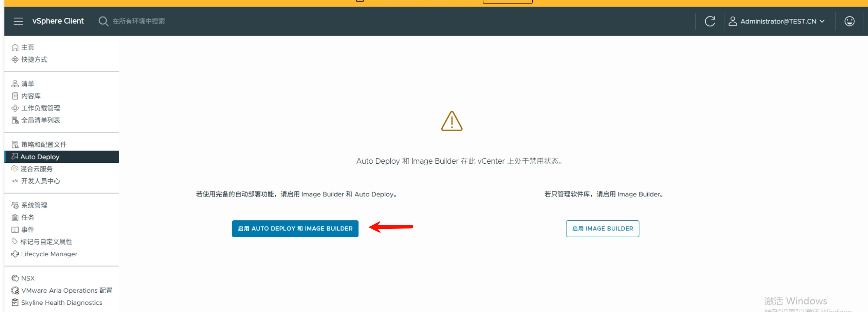Open 策略和配置文件 page
868x312 pixels.
(x=44, y=145)
